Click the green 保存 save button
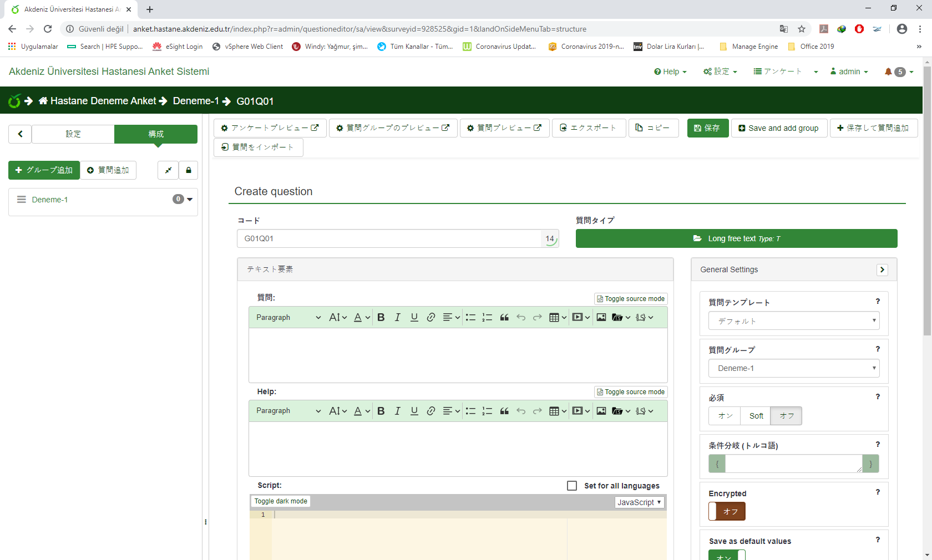This screenshot has width=932, height=560. 707,128
